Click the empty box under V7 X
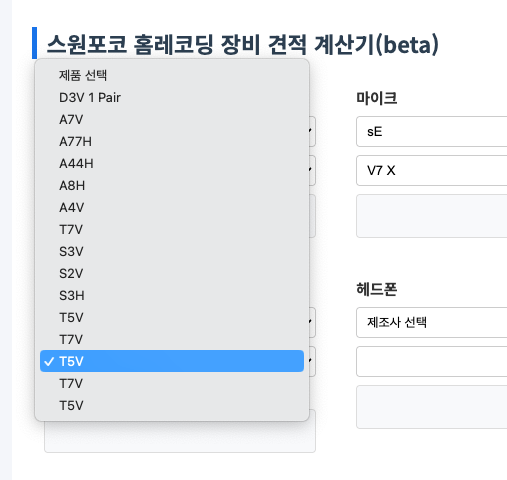 (431, 216)
